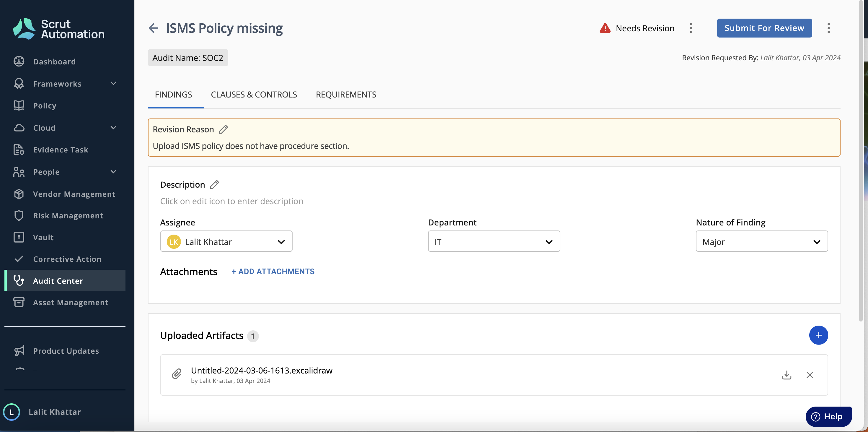Screen dimensions: 868x432
Task: Open more options beside Submit For Review
Action: tap(828, 28)
